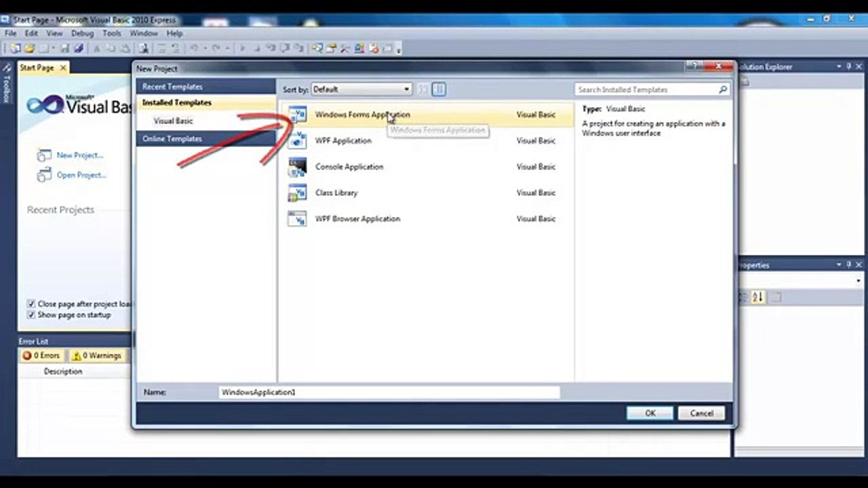Click the Open Project icon on Start Page
This screenshot has width=868, height=488.
(44, 175)
